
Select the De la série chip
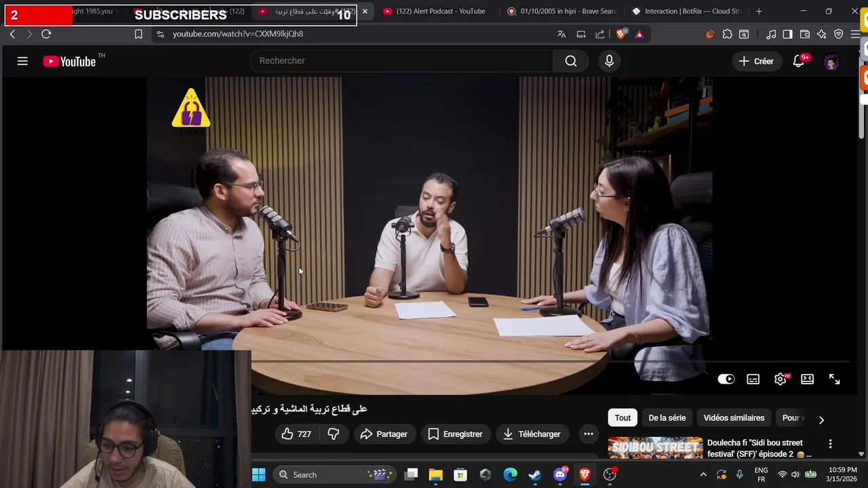click(667, 418)
